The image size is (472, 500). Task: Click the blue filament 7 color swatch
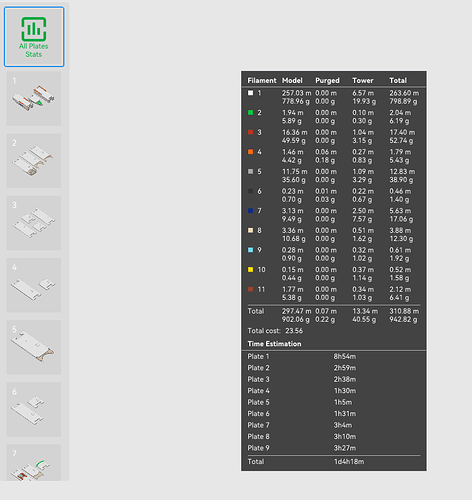point(250,211)
